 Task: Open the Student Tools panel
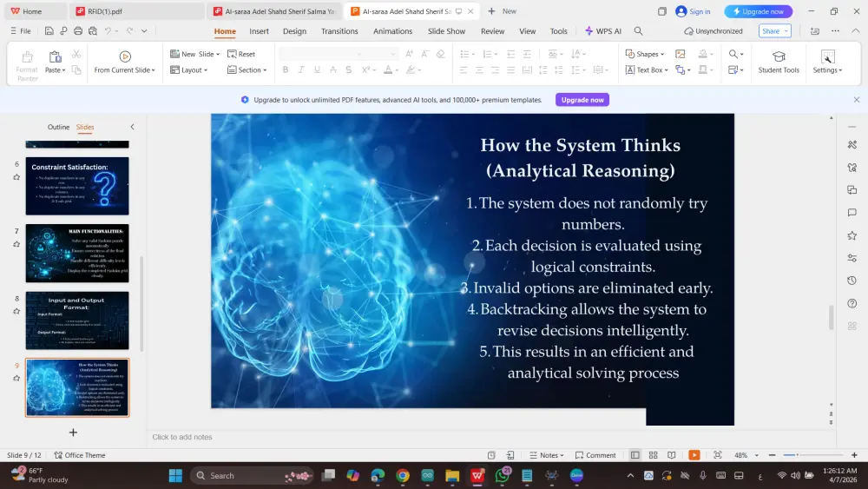pyautogui.click(x=779, y=62)
